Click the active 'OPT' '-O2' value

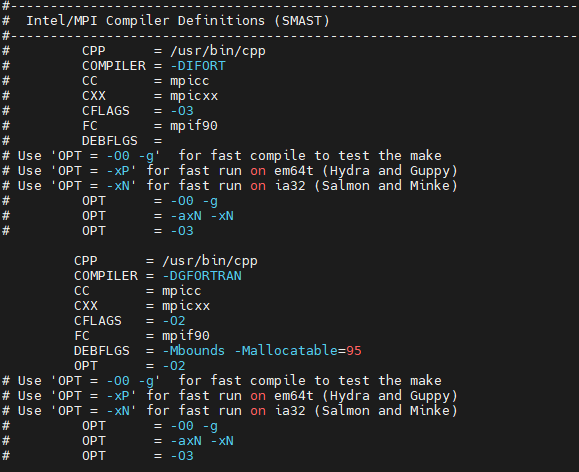(x=174, y=366)
